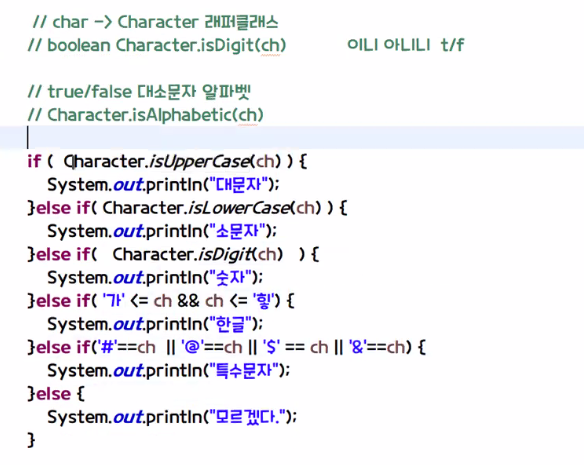The height and width of the screenshot is (465, 584).
Task: Click the 'true/false 대소문자 알파벳' comment
Action: pyautogui.click(x=139, y=92)
